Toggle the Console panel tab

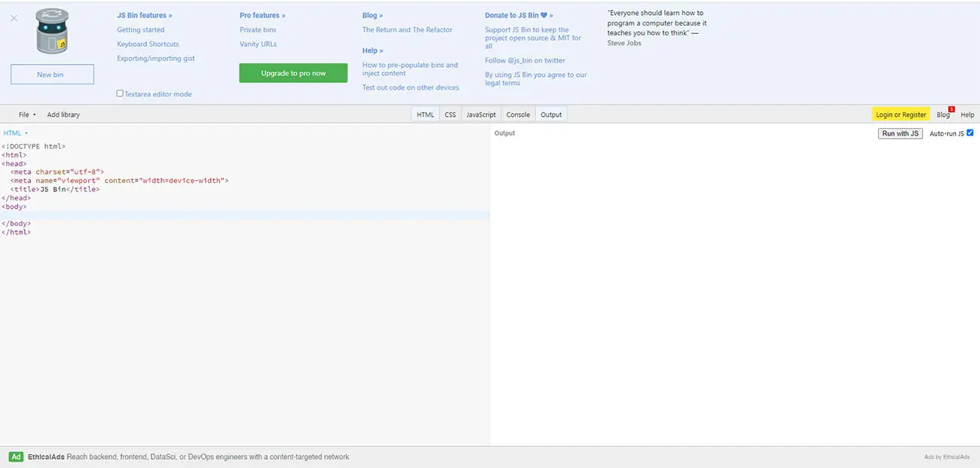[x=518, y=115]
